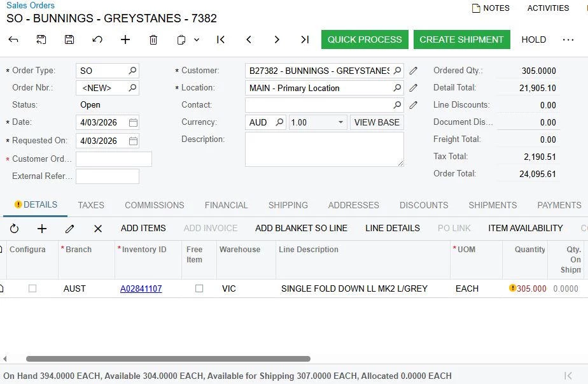Click the VIEW BASE button

pos(377,122)
